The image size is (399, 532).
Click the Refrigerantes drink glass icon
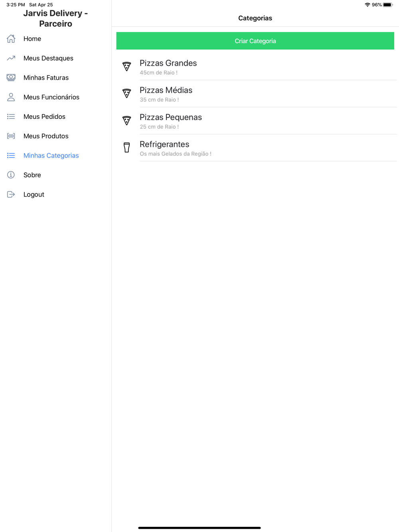[126, 148]
